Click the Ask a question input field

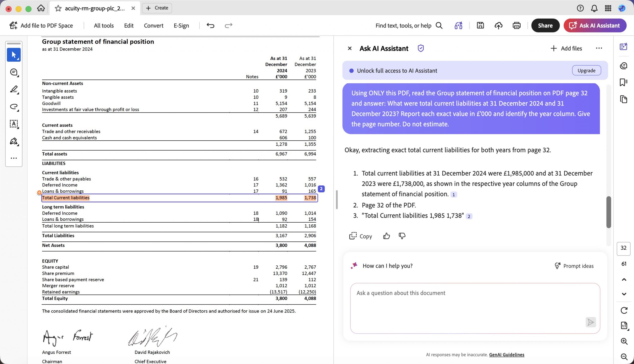click(475, 308)
